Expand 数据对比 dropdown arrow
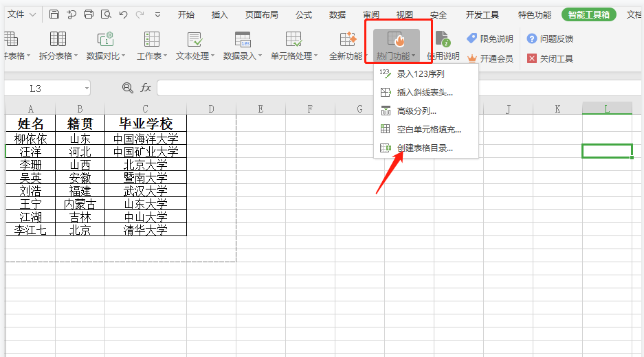The image size is (644, 357). coord(123,56)
